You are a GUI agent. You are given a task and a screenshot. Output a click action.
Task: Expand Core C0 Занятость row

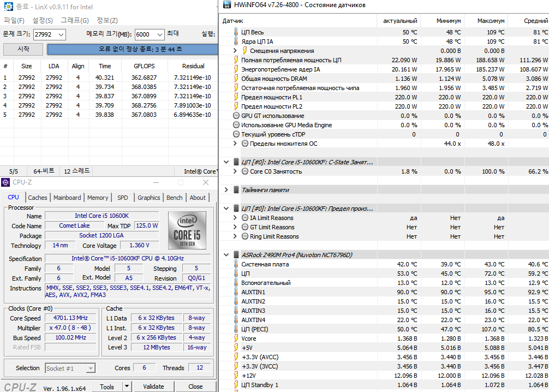pyautogui.click(x=235, y=171)
